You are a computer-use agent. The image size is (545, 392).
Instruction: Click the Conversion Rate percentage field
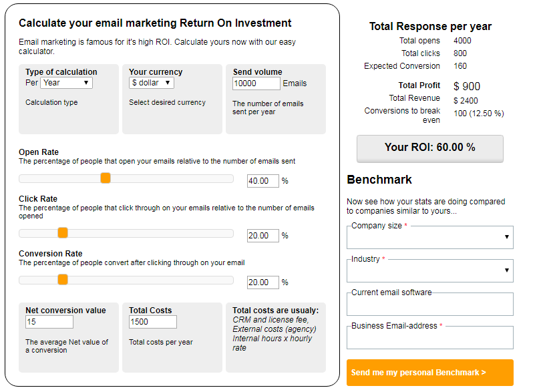pyautogui.click(x=262, y=282)
